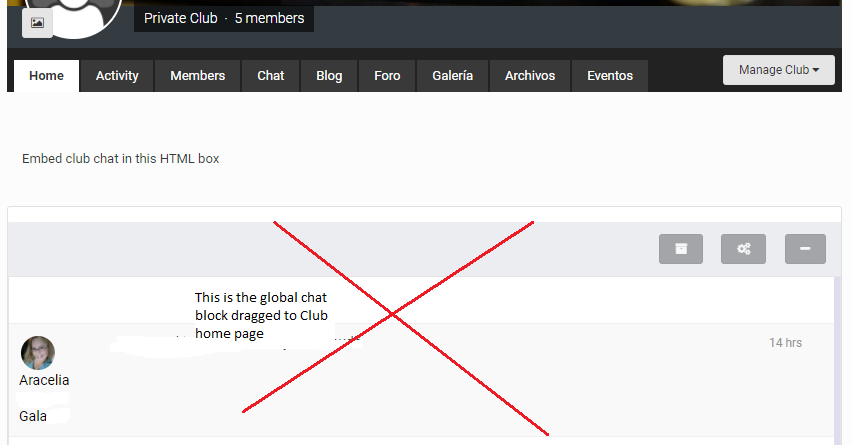This screenshot has height=445, width=852.
Task: Click the 'Private Club' label
Action: pyautogui.click(x=180, y=18)
